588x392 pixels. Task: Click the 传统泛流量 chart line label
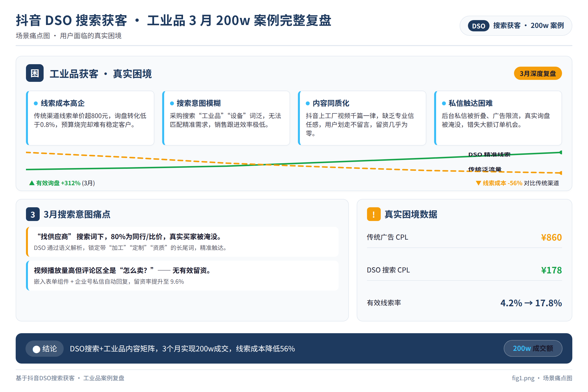point(485,169)
